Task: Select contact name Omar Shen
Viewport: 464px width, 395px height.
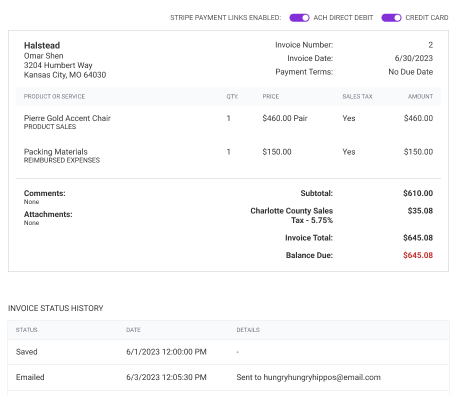Action: [43, 56]
